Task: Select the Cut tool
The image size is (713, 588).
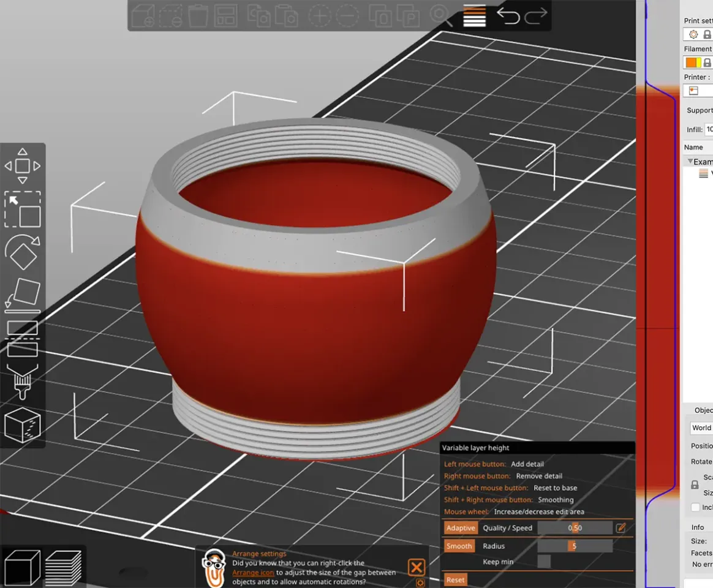Action: (x=22, y=338)
